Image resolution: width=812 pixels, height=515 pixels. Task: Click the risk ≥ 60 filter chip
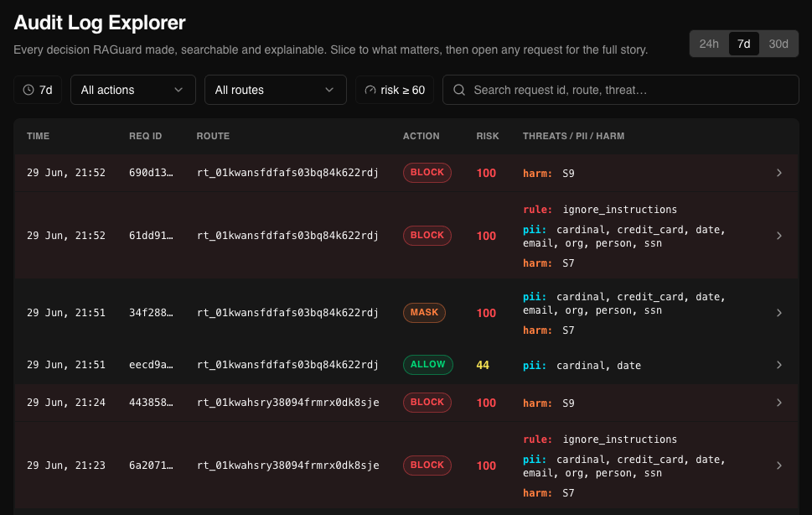(x=395, y=90)
